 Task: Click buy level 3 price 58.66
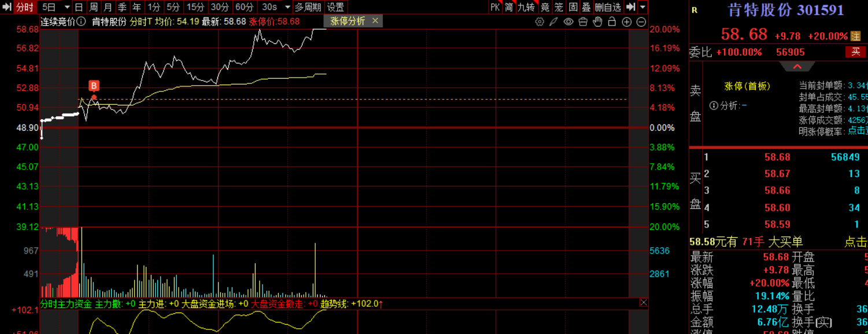(777, 190)
